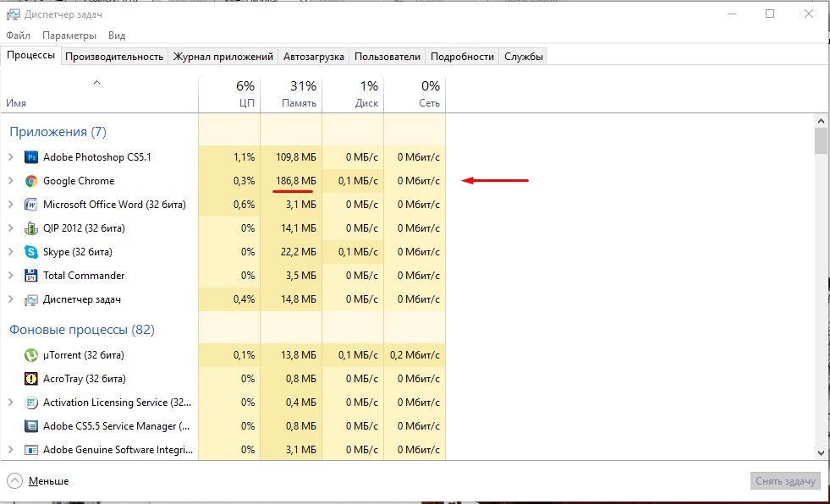
Task: Click the scrollbar up arrow
Action: (x=821, y=121)
